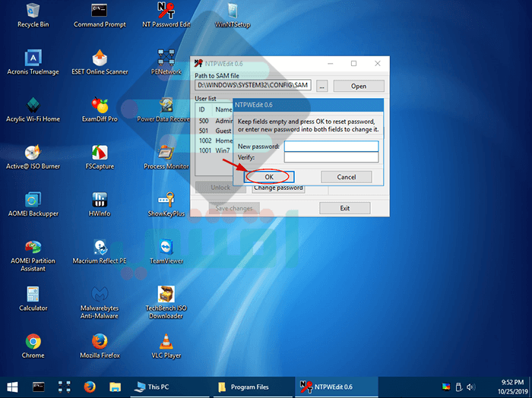Open Calculator desktop icon
The width and height of the screenshot is (532, 398).
(x=33, y=298)
